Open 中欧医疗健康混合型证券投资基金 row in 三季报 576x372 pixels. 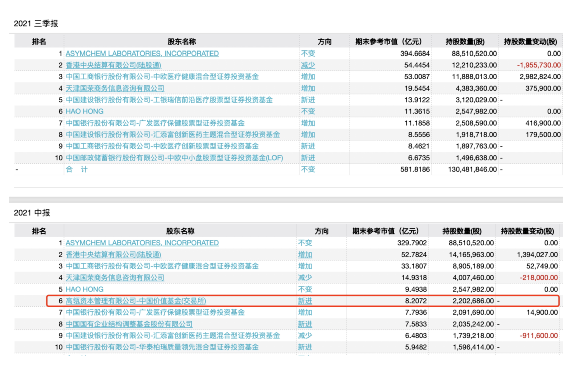coord(162,77)
